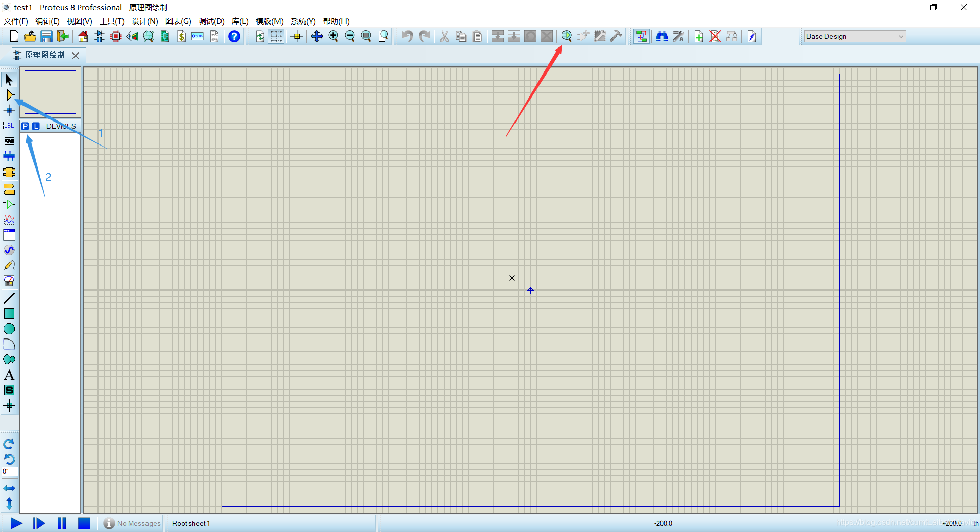Select the 2D circle drawing tool
The width and height of the screenshot is (980, 532).
pos(9,329)
